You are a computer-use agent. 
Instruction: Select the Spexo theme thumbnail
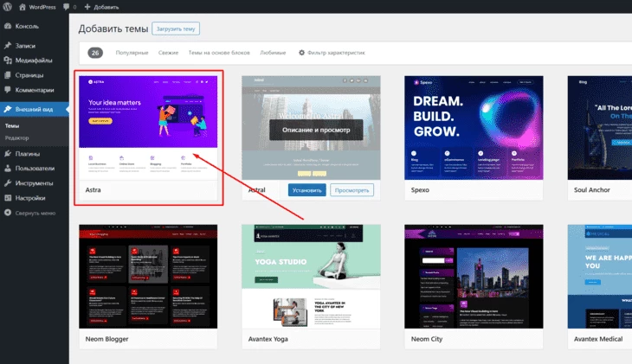click(474, 128)
